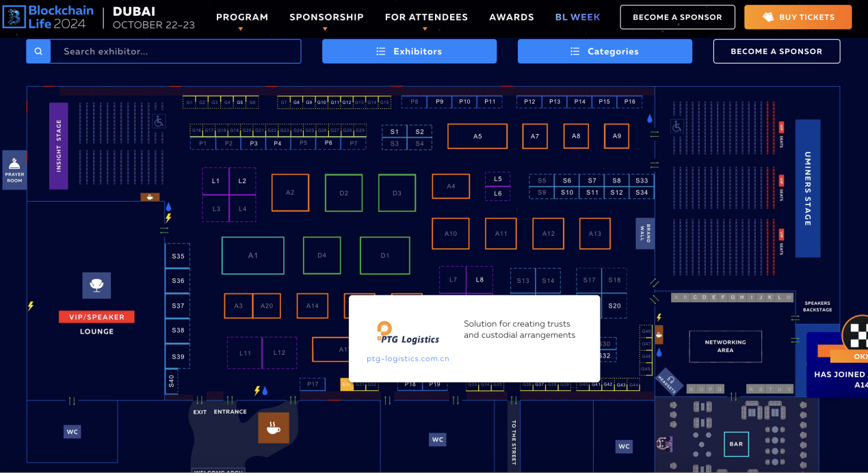Select booth A1 on the map
Screen dimensions: 868x473
coord(253,255)
